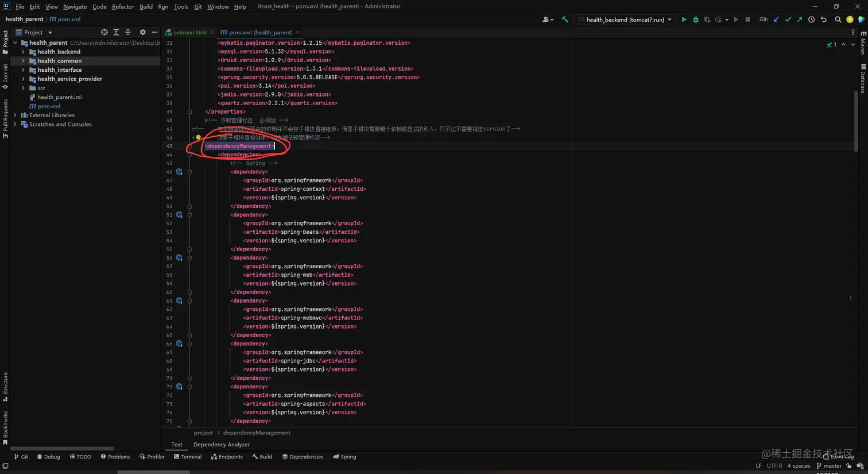Expand Scratches and Consoles node

[15, 124]
